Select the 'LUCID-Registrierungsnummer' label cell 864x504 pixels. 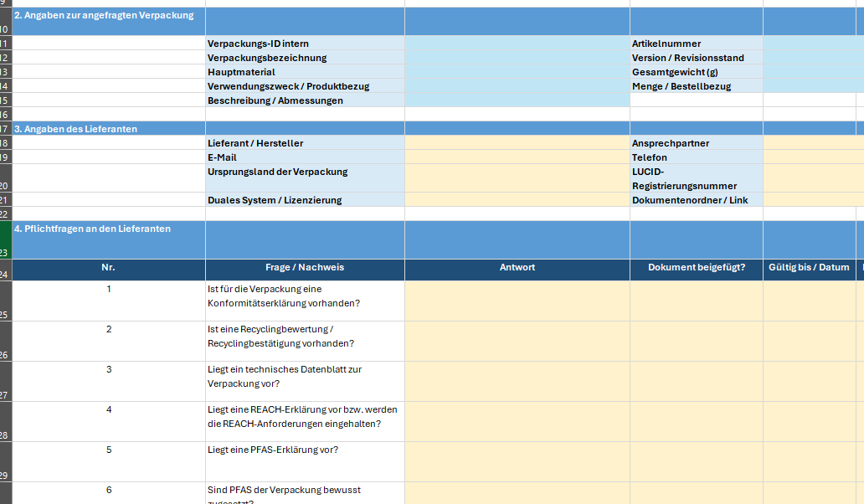(697, 178)
